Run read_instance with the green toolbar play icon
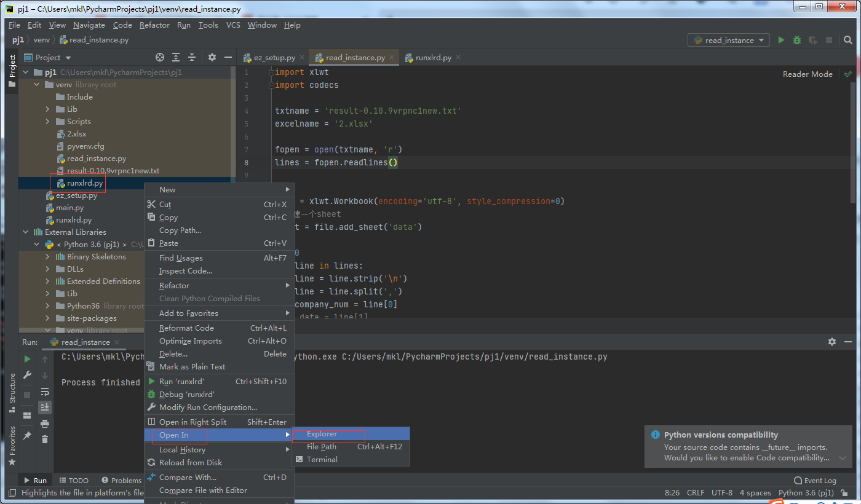The width and height of the screenshot is (861, 504). (x=781, y=40)
